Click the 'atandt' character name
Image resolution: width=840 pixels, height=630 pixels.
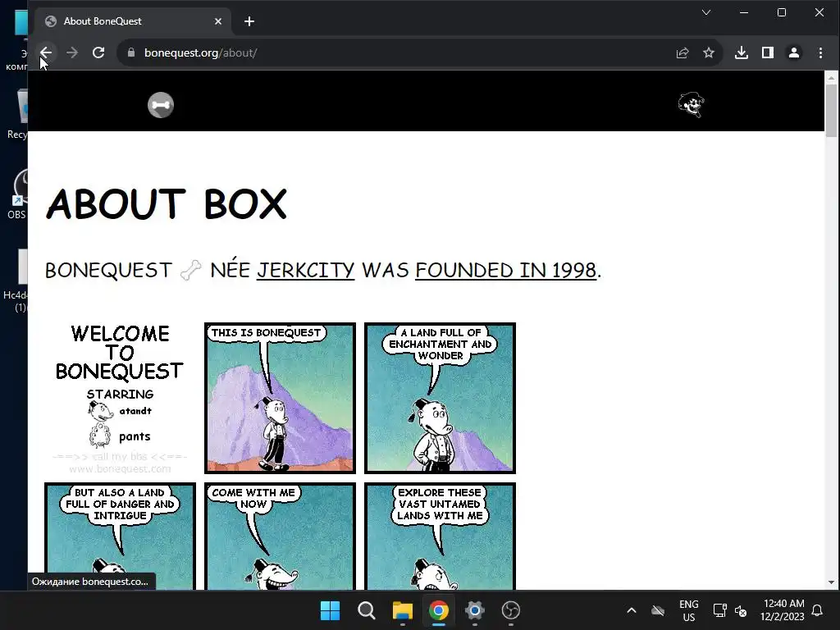pos(135,411)
